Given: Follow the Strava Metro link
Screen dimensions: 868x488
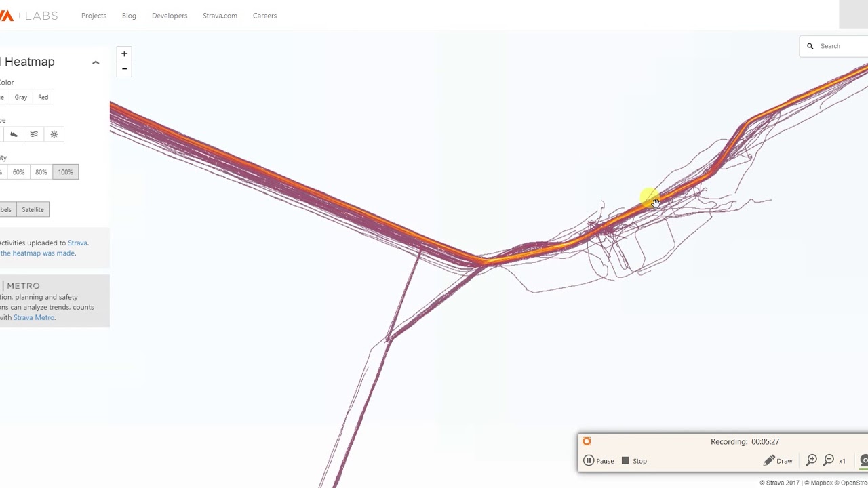Looking at the screenshot, I should click(x=34, y=317).
